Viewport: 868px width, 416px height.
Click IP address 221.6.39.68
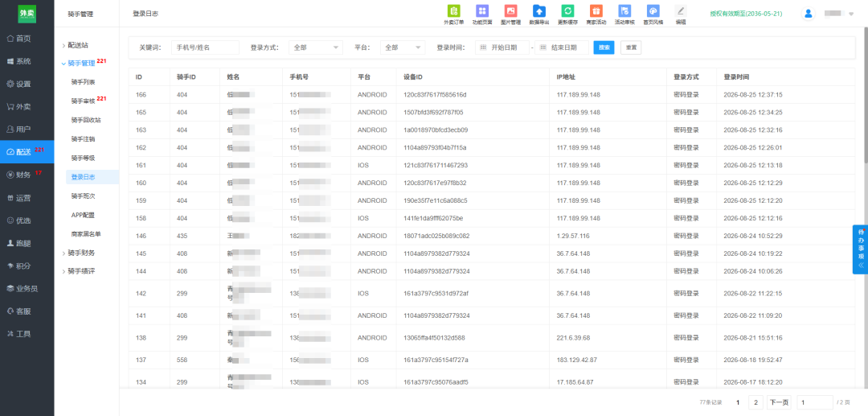pyautogui.click(x=574, y=338)
